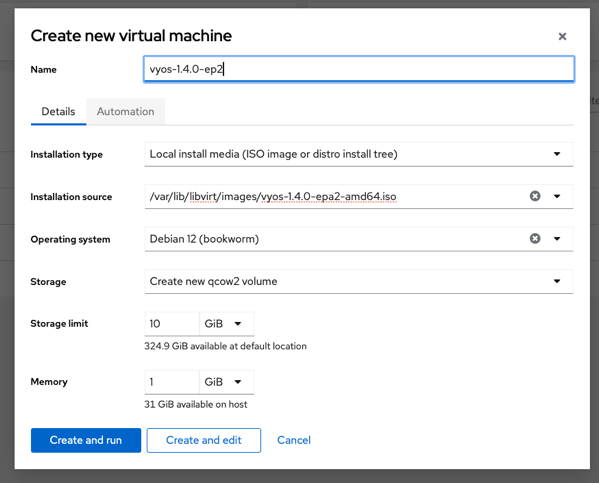Focus the Name text field
Image resolution: width=599 pixels, height=483 pixels.
[359, 69]
